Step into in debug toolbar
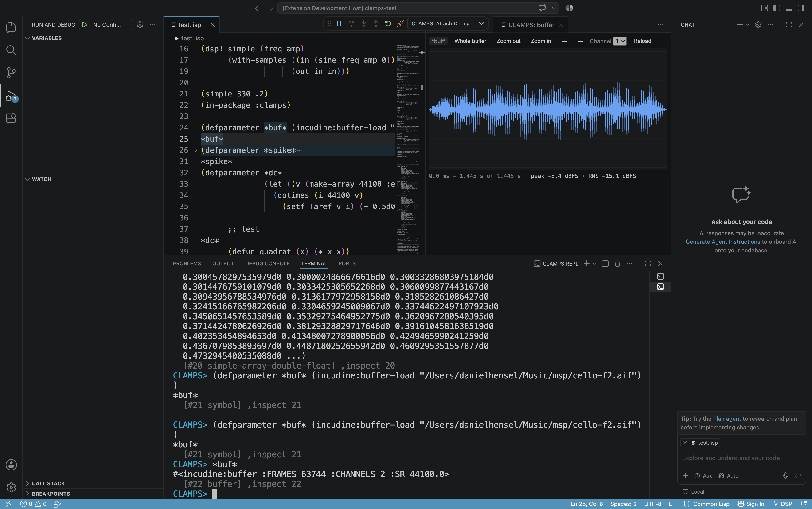812x509 pixels. (363, 23)
